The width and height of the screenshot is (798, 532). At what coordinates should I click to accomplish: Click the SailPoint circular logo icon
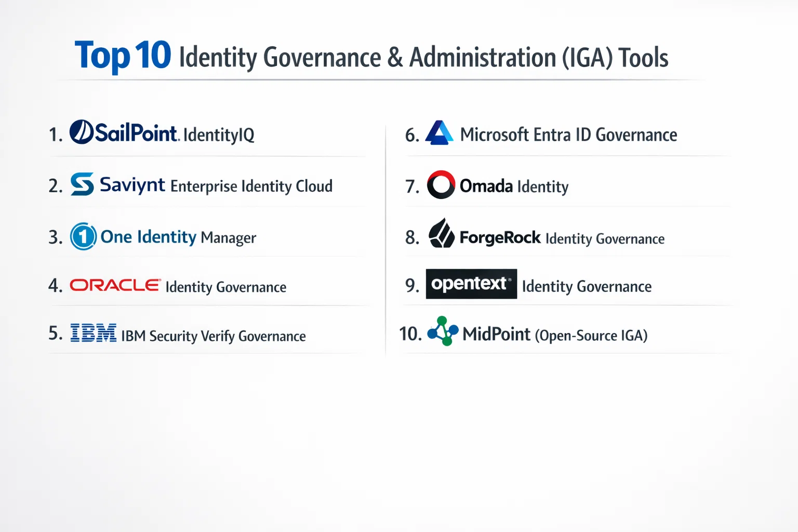82,132
